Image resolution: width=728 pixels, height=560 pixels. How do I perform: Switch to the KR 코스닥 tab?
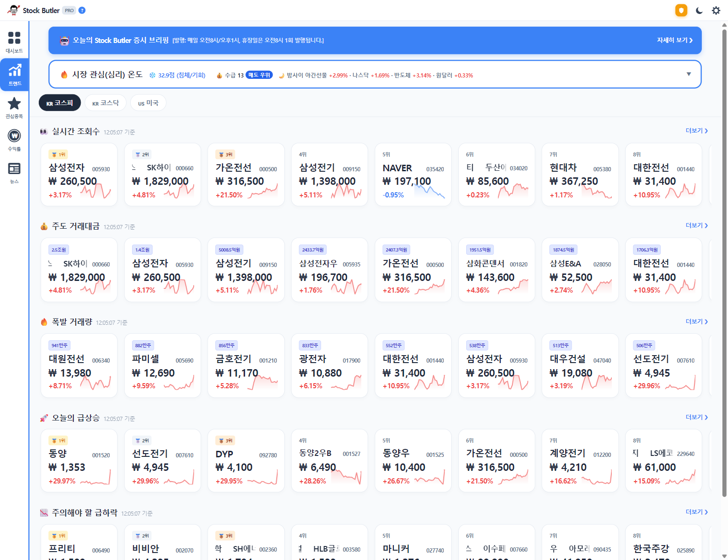click(x=105, y=103)
